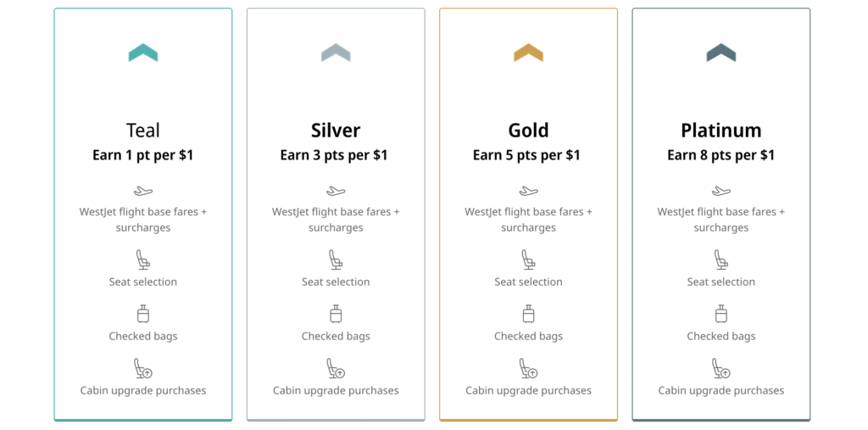Select the Platinum tier heading
868x430 pixels.
(721, 131)
